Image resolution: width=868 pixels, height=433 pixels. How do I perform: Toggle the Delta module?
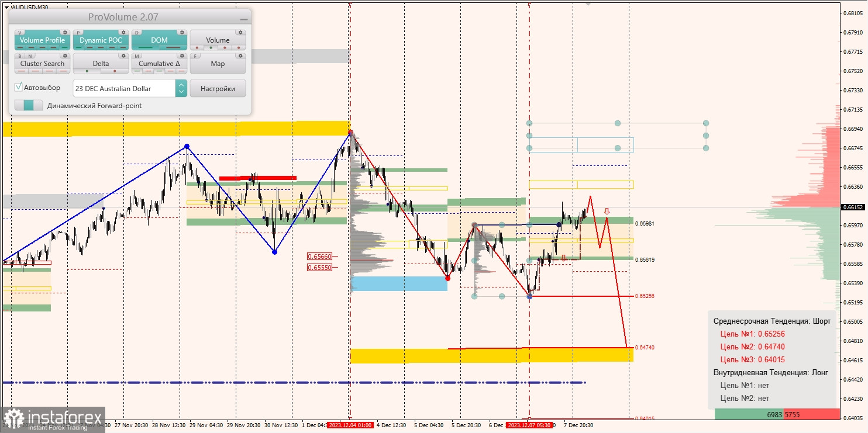(101, 64)
